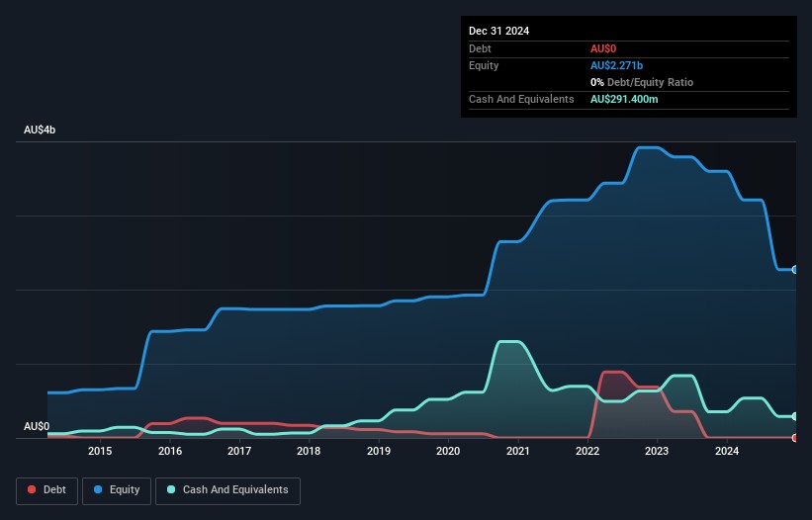The width and height of the screenshot is (812, 520).
Task: Select the 2023 x-axis label
Action: click(x=657, y=452)
